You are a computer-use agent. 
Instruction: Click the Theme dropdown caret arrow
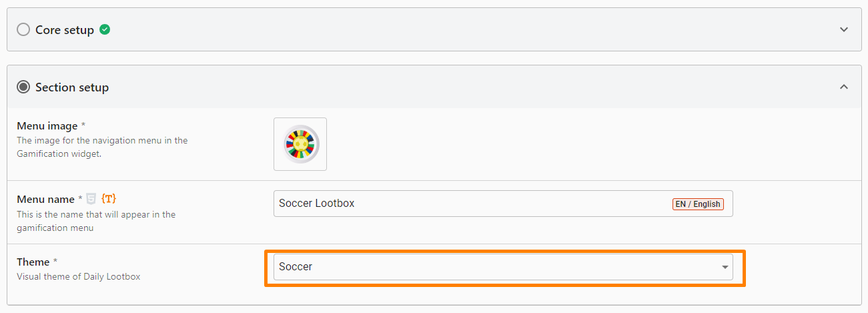pyautogui.click(x=725, y=267)
